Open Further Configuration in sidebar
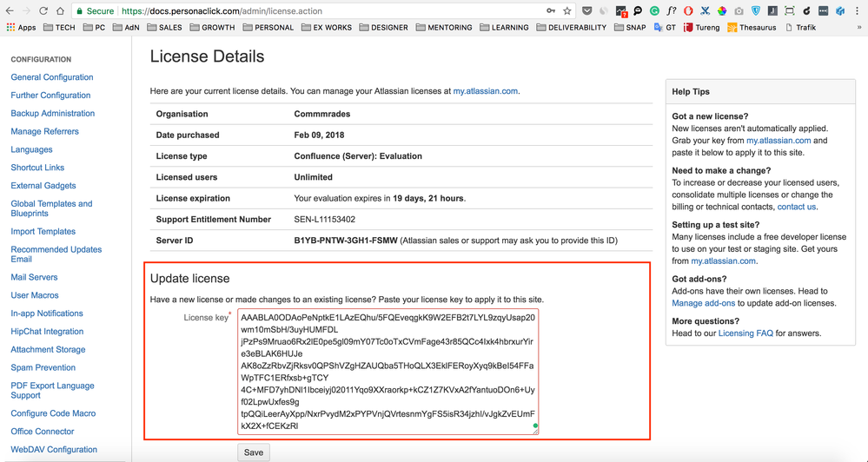The width and height of the screenshot is (868, 462). (50, 96)
